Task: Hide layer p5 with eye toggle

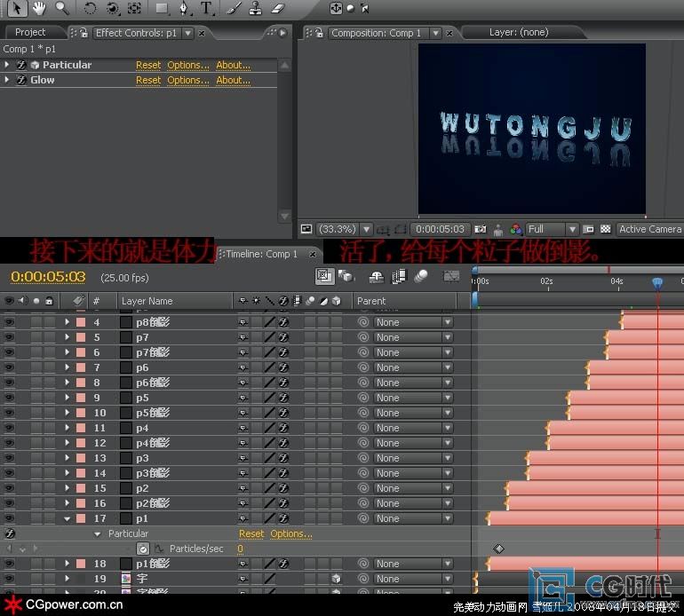Action: [9, 397]
